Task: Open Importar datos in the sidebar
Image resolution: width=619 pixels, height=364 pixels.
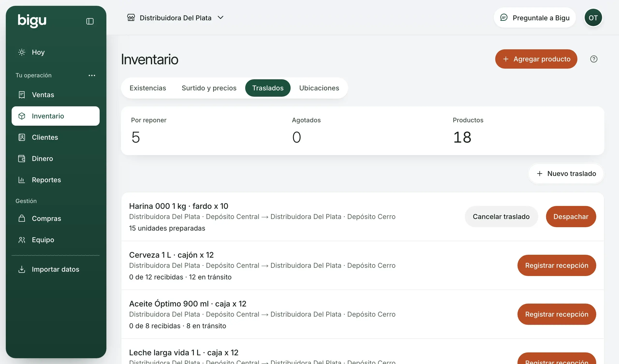Action: pyautogui.click(x=56, y=269)
